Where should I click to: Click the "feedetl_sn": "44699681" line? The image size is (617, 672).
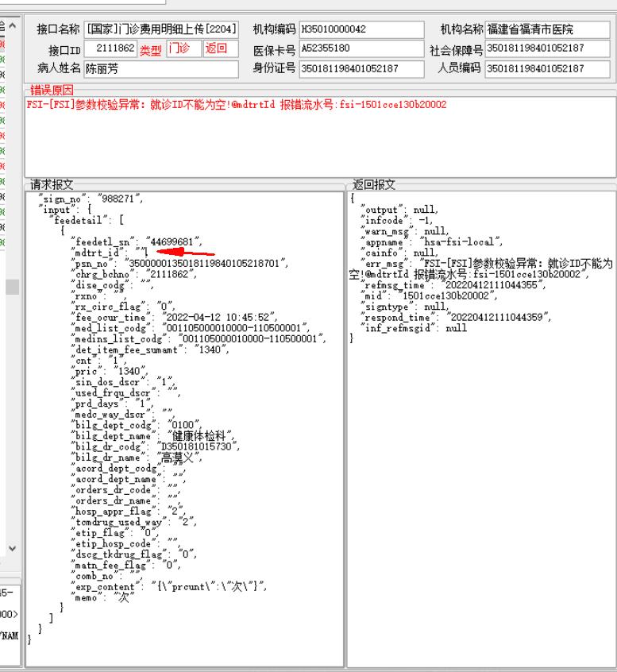tap(137, 241)
